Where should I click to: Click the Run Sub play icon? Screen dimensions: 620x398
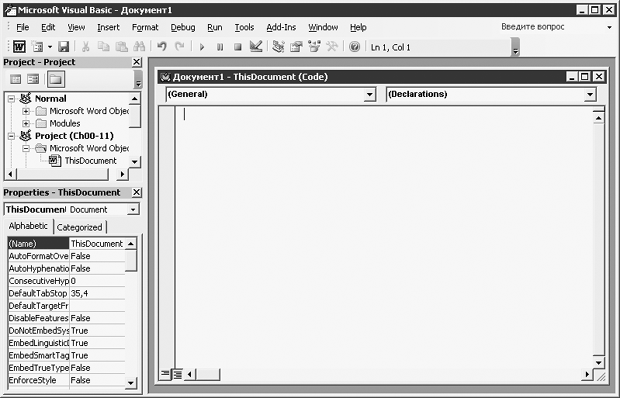[x=202, y=47]
